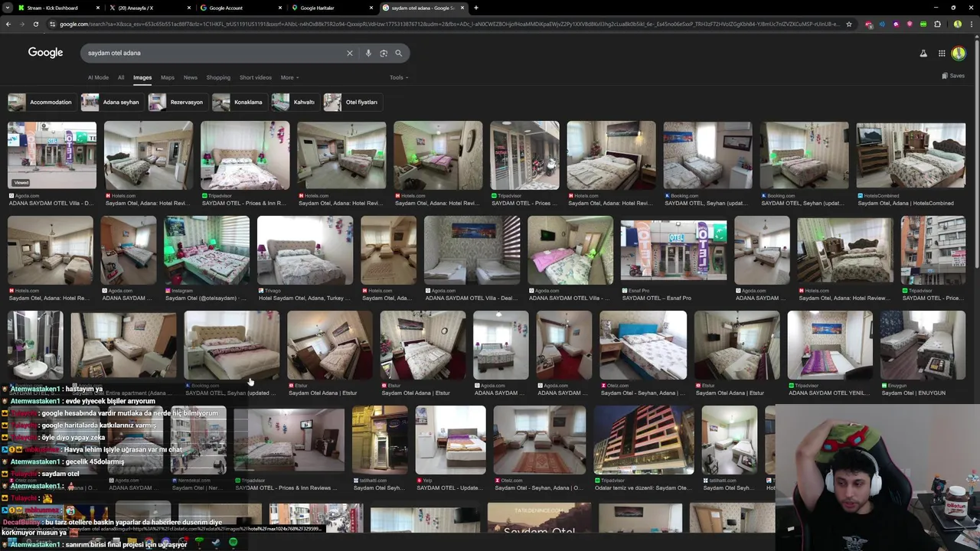The height and width of the screenshot is (551, 980).
Task: Open the Otelz.com blue bed image
Action: tap(643, 345)
